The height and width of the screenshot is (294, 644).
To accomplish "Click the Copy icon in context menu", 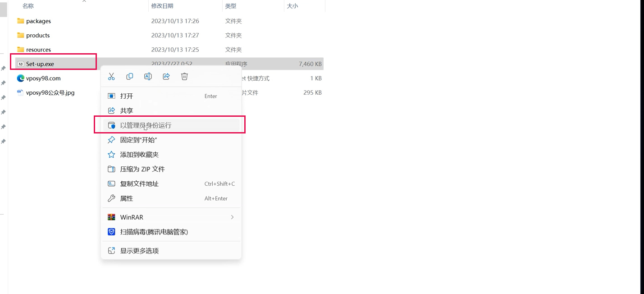I will coord(130,77).
